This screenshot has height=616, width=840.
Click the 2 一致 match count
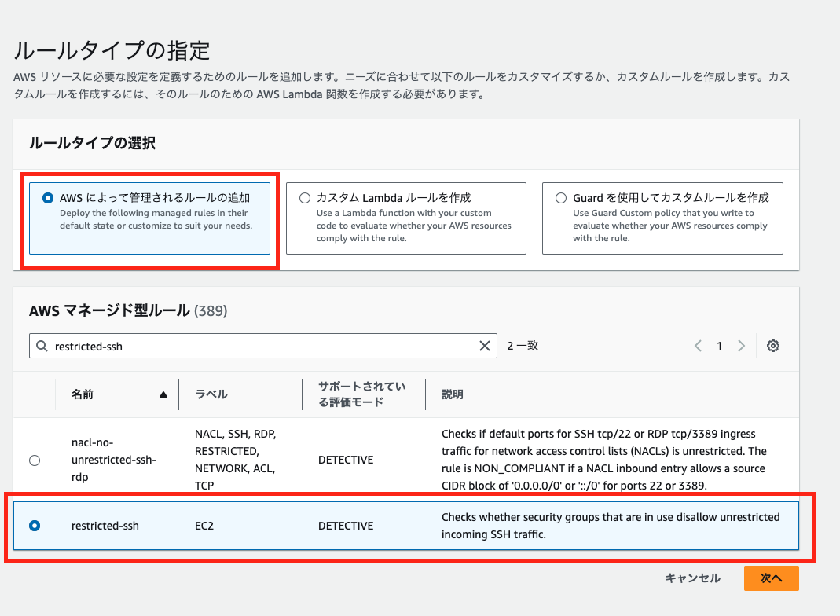523,346
